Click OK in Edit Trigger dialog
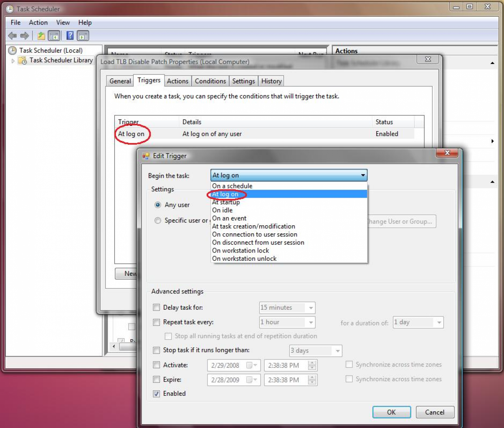504x428 pixels. pos(391,412)
